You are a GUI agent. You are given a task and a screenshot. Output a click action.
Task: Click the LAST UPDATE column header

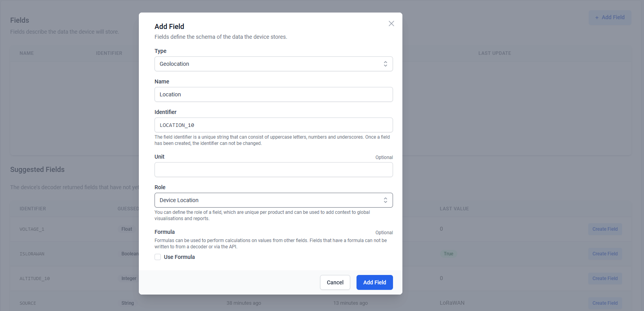[494, 53]
